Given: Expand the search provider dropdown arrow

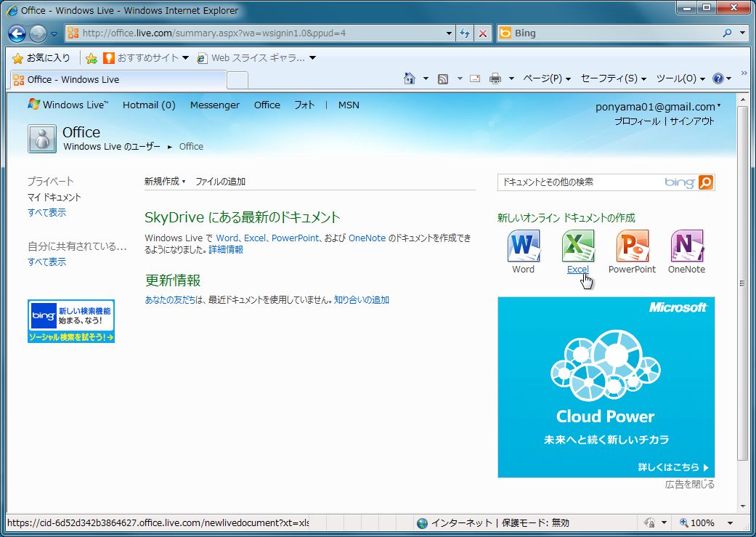Looking at the screenshot, I should click(743, 33).
